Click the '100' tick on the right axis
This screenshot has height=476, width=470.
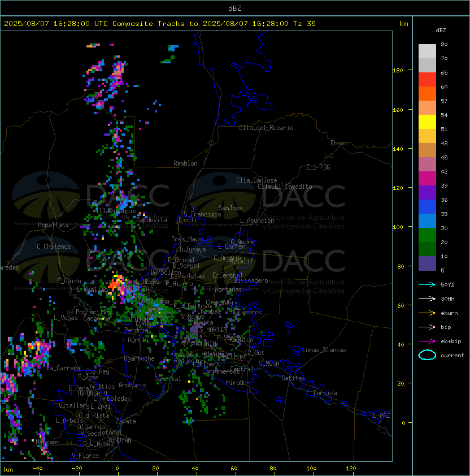pyautogui.click(x=398, y=227)
